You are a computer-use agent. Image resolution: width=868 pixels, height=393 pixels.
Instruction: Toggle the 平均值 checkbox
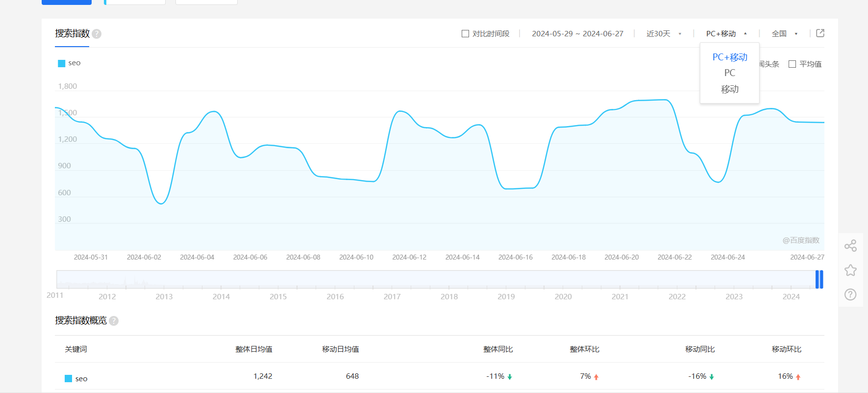pyautogui.click(x=792, y=64)
